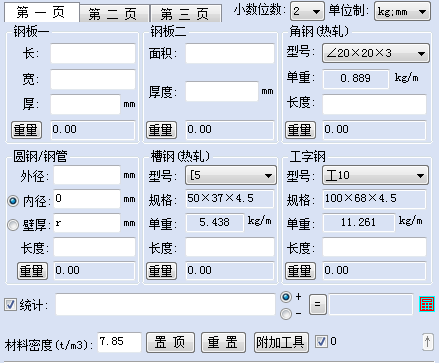Click the equals (=) button
Image resolution: width=439 pixels, height=363 pixels.
click(318, 304)
